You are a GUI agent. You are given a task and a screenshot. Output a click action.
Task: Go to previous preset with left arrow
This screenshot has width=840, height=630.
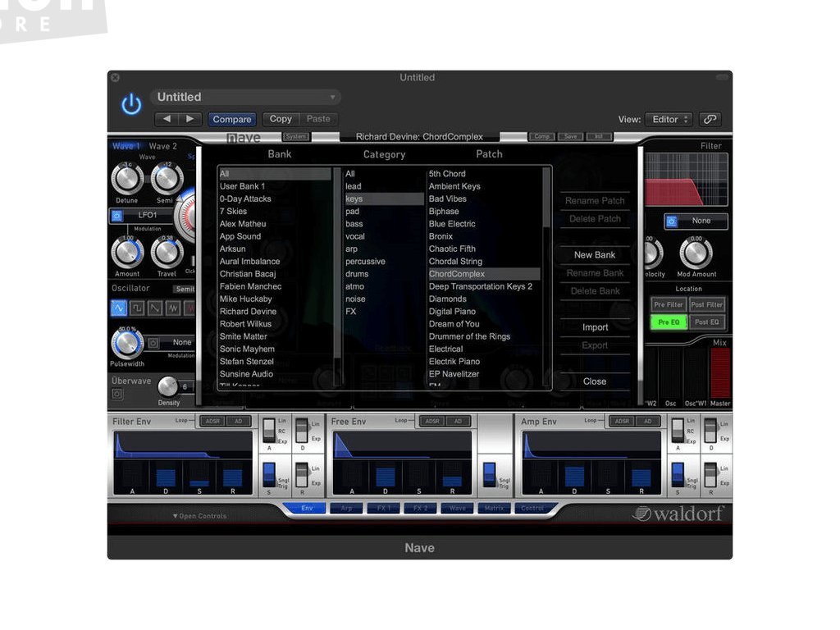(167, 119)
